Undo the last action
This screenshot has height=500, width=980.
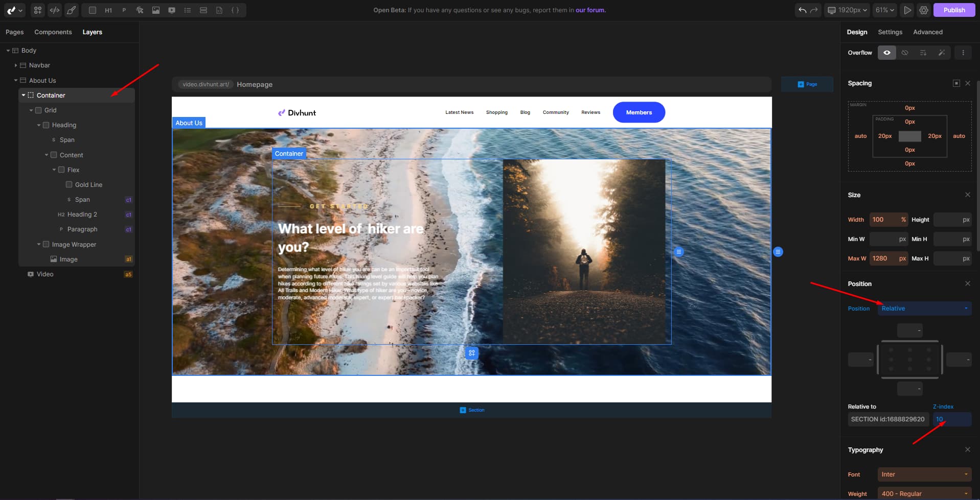click(803, 10)
